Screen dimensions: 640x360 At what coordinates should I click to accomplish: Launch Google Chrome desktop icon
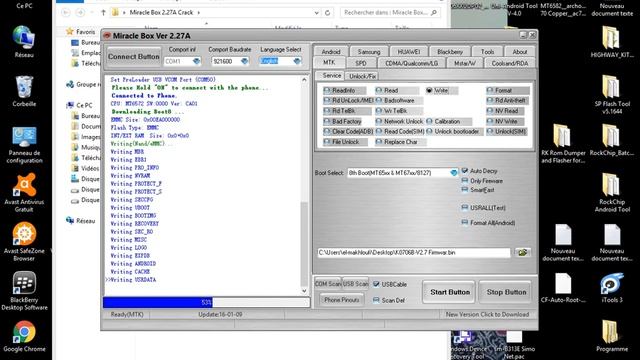click(24, 336)
